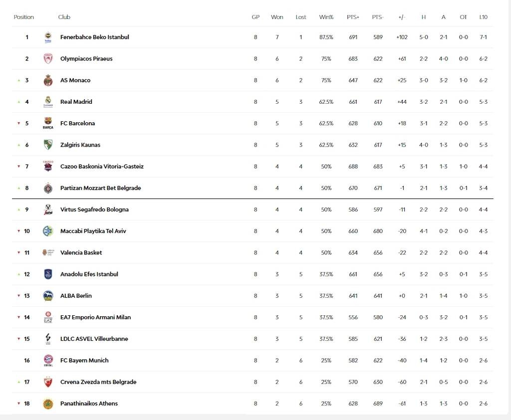
Task: Sort by the PTS+ column header
Action: click(353, 16)
